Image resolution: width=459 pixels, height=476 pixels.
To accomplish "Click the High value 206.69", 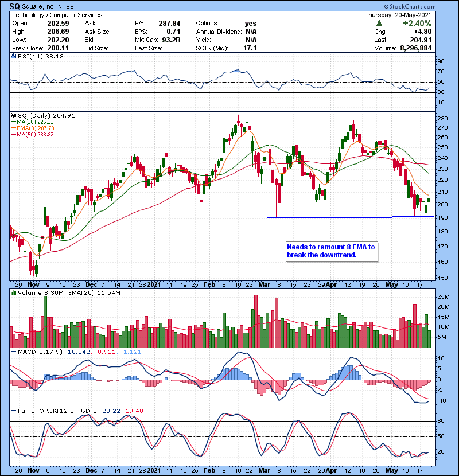I will [x=58, y=32].
